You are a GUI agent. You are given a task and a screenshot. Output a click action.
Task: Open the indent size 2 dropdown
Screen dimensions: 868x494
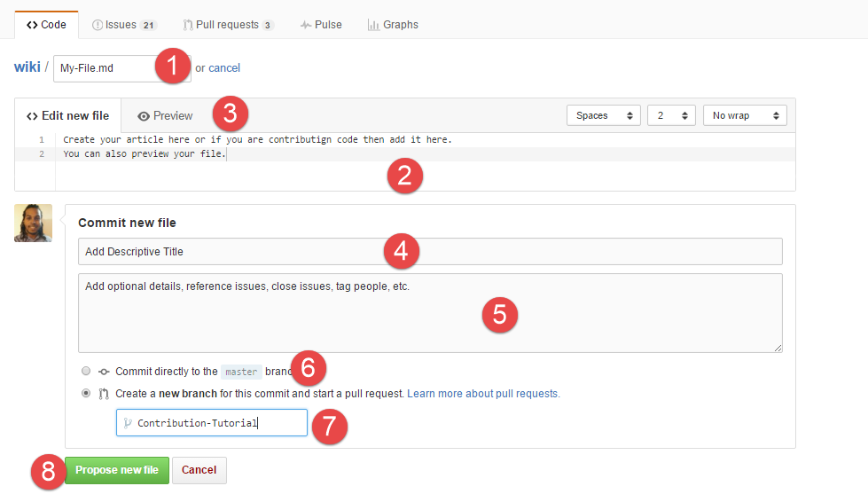[671, 115]
